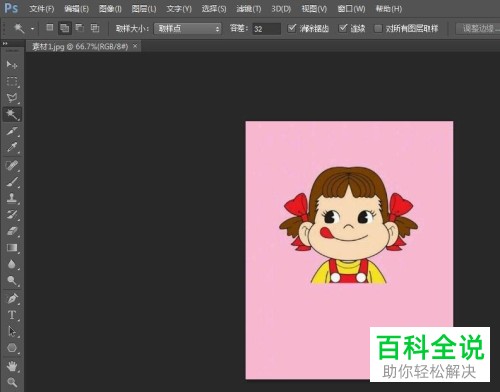500x392 pixels.
Task: Open the 视图(V) menu
Action: tap(314, 9)
